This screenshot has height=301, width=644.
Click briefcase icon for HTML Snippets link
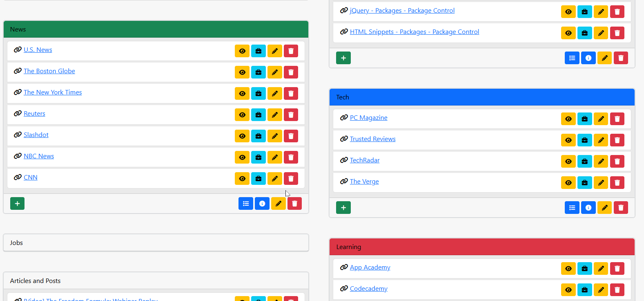585,33
